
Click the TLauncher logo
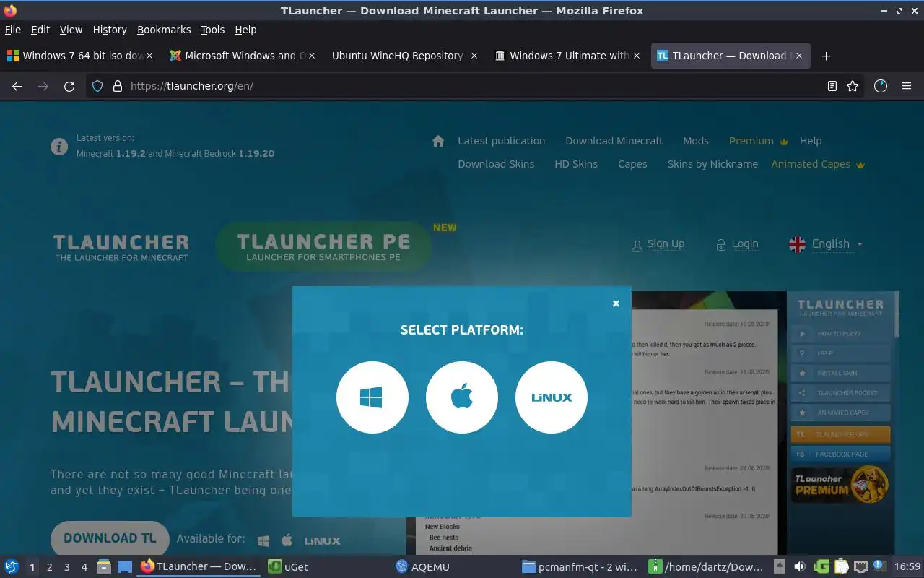click(121, 246)
